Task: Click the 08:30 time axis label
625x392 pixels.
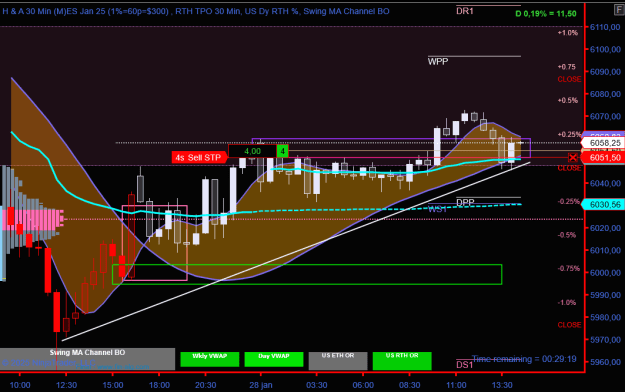Action: click(409, 385)
